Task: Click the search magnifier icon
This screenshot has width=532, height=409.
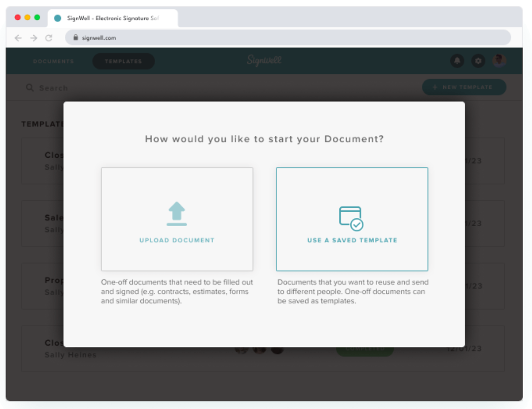Action: tap(30, 88)
